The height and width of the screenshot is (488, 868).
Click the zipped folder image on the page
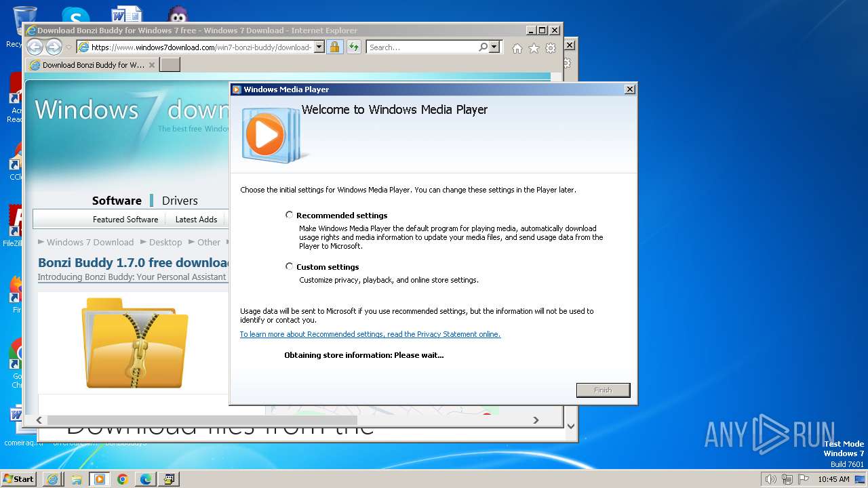click(134, 342)
